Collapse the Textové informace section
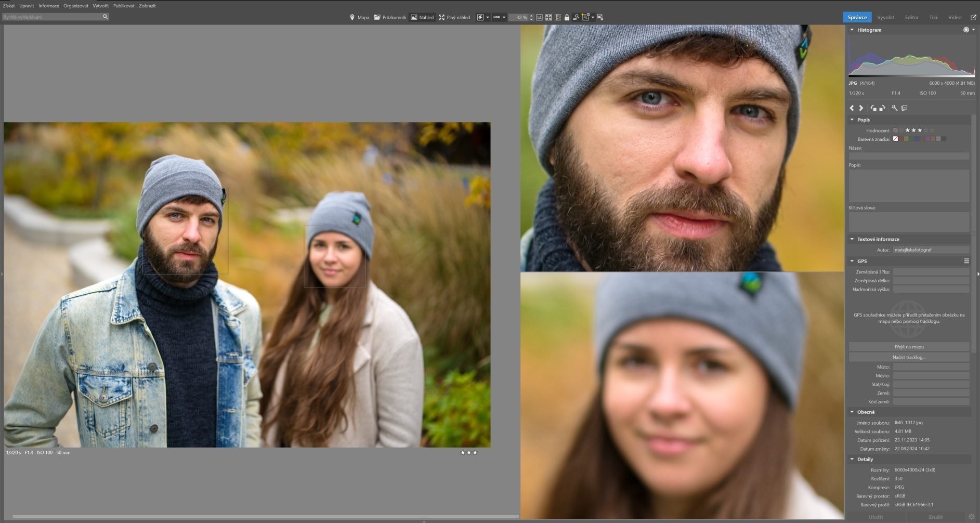 pyautogui.click(x=852, y=239)
